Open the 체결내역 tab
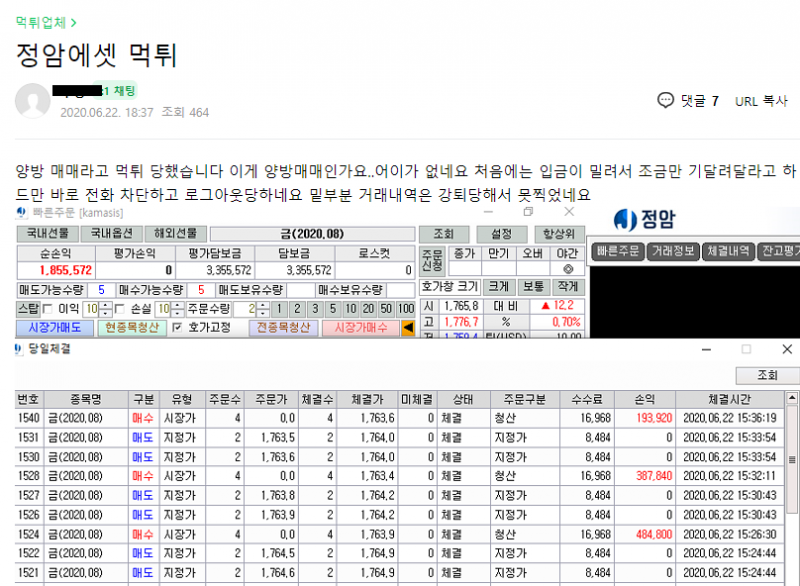The height and width of the screenshot is (586, 800). [726, 252]
